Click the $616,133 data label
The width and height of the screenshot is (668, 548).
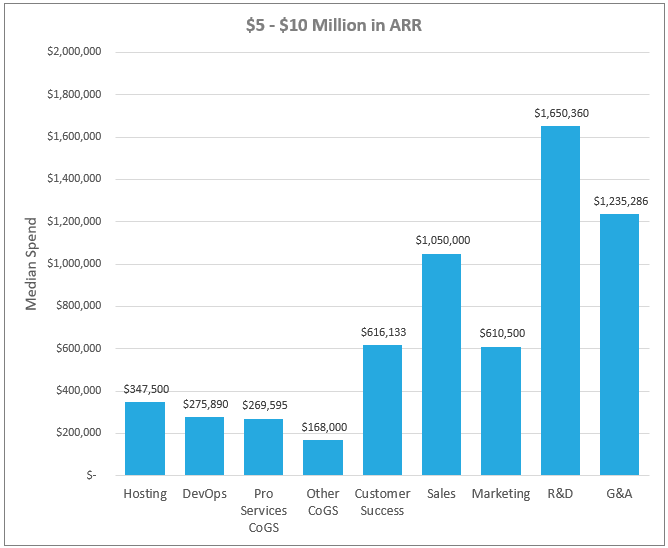tap(383, 332)
